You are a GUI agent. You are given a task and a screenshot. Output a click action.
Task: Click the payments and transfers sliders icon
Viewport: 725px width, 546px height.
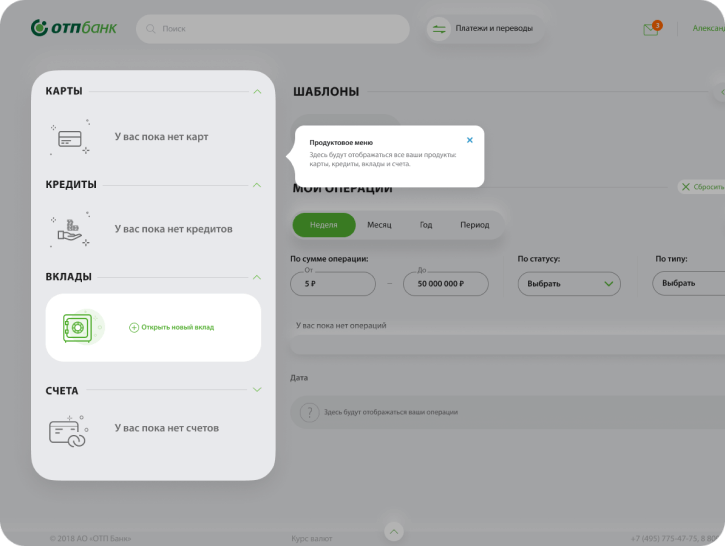[x=439, y=29]
